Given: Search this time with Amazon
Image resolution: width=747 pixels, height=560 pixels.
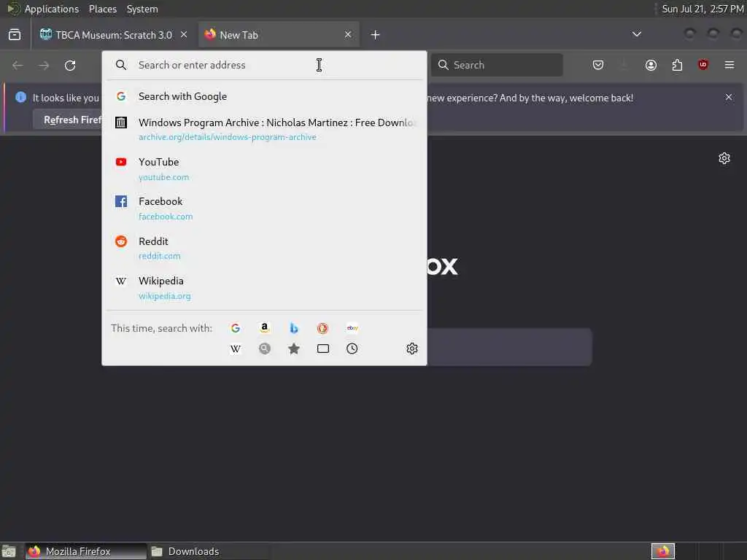Looking at the screenshot, I should click(x=264, y=328).
